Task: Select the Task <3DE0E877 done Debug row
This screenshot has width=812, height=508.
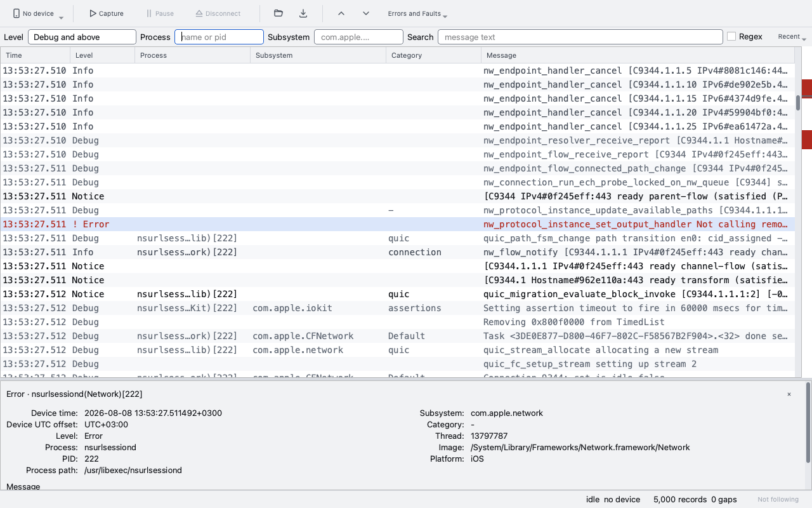Action: 397,336
